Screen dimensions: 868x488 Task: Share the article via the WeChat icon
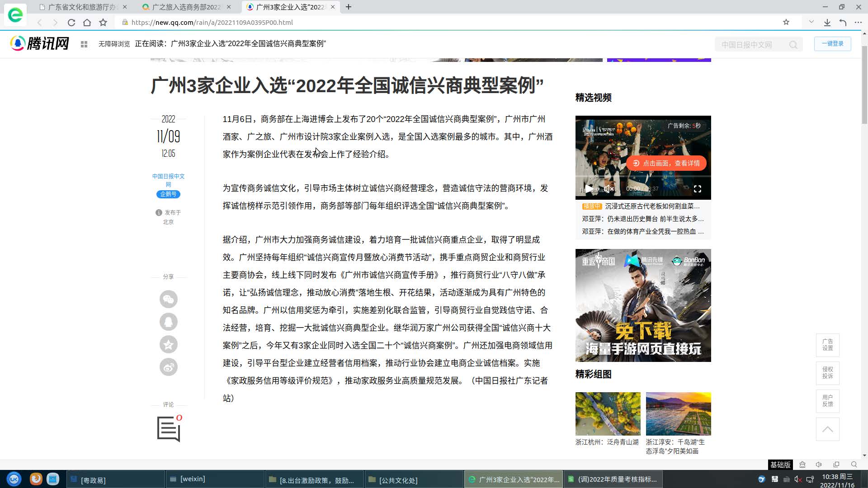168,299
